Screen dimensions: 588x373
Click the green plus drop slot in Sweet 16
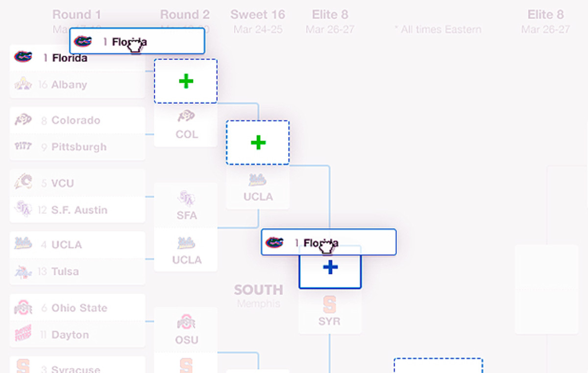pyautogui.click(x=258, y=142)
